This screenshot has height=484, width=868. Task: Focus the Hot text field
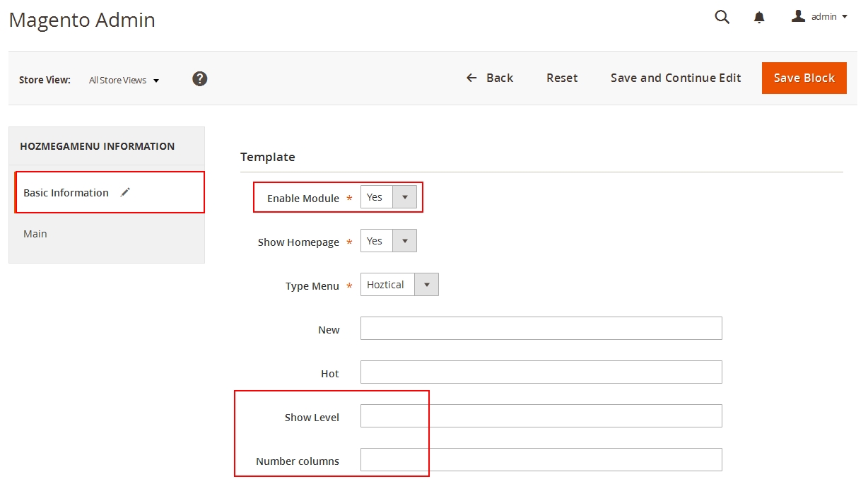pos(541,372)
